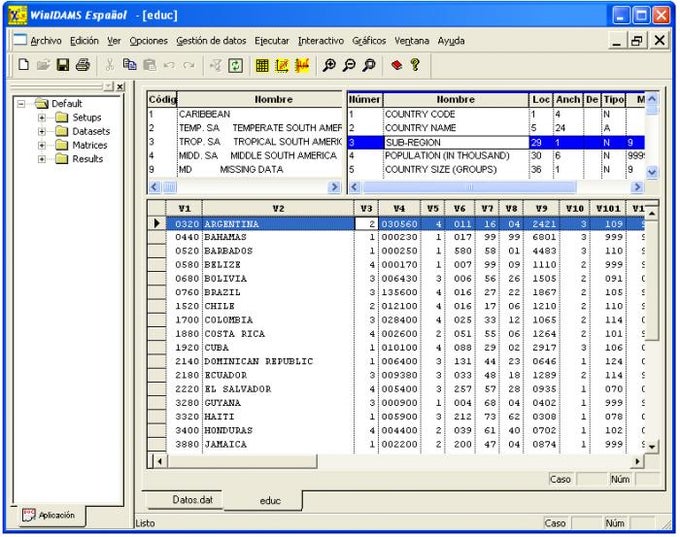This screenshot has height=537, width=680.
Task: Click the Zoom out magnifier
Action: tap(349, 65)
